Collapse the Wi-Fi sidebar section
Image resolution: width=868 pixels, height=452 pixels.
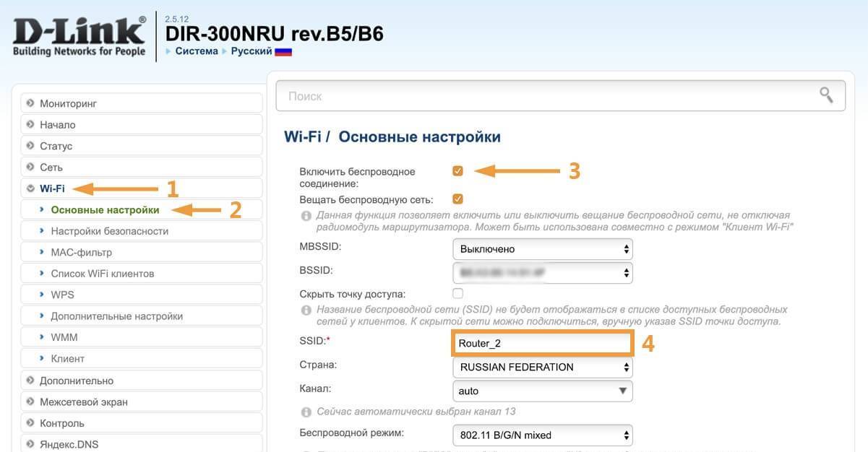click(52, 188)
